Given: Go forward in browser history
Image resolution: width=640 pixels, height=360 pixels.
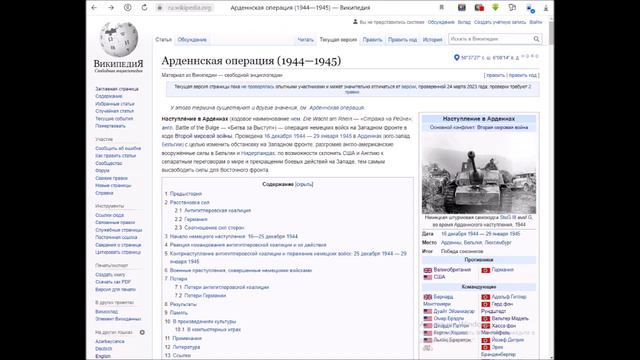Looking at the screenshot, I should click(x=111, y=7).
